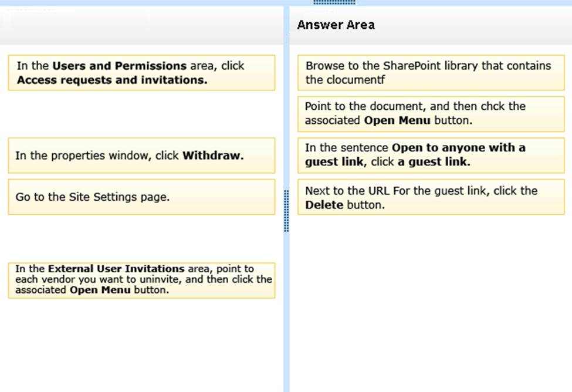Click the empty slot below the Site Settings step
The width and height of the screenshot is (572, 392).
pyautogui.click(x=141, y=238)
